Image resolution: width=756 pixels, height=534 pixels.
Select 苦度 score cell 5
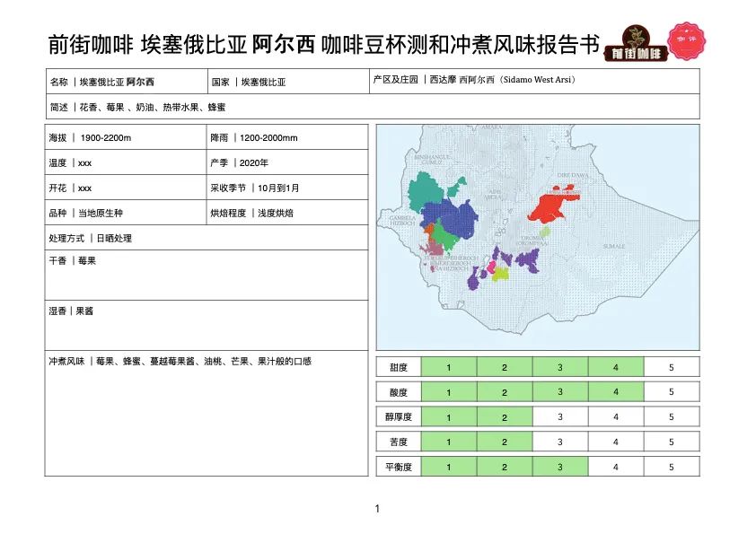pos(672,442)
